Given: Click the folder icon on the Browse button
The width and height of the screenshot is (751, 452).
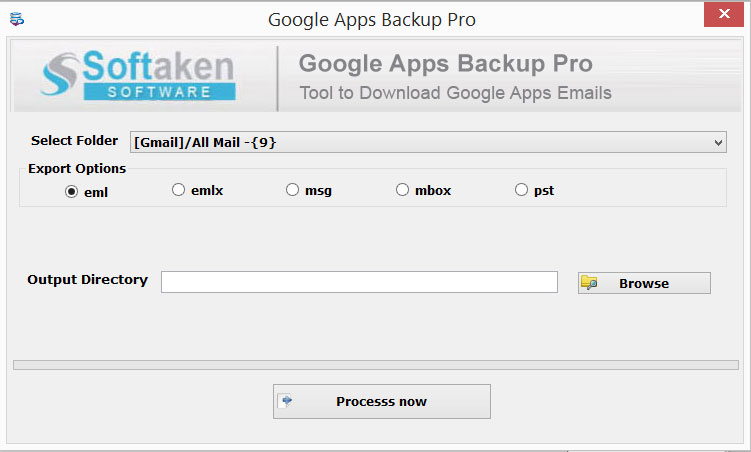Looking at the screenshot, I should click(589, 283).
